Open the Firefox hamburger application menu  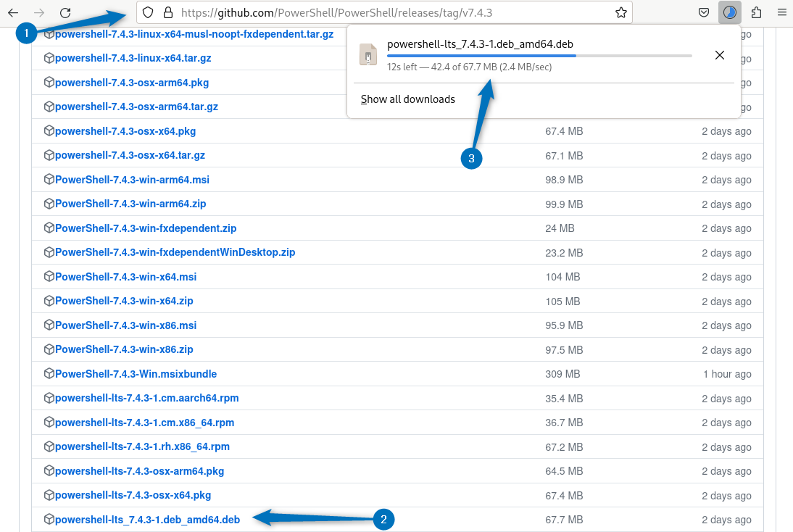(781, 12)
